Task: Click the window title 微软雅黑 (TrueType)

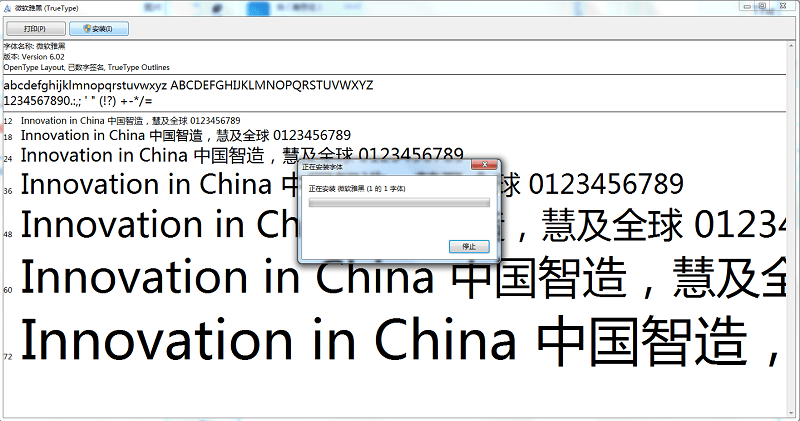Action: click(x=46, y=8)
